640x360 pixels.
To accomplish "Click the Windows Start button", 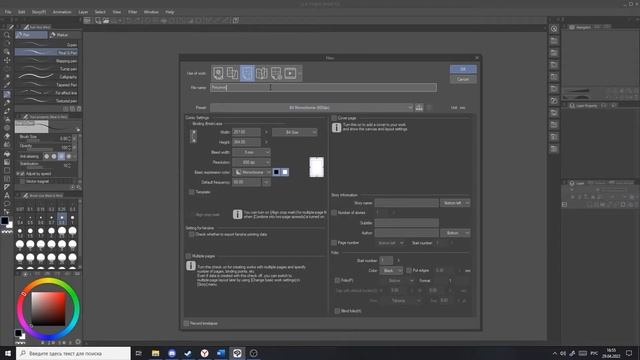I will click(x=8, y=353).
